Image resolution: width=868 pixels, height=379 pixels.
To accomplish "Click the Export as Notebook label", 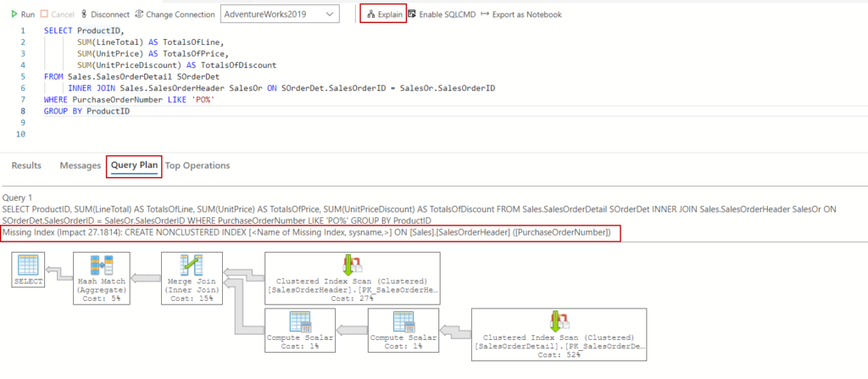I will 527,14.
